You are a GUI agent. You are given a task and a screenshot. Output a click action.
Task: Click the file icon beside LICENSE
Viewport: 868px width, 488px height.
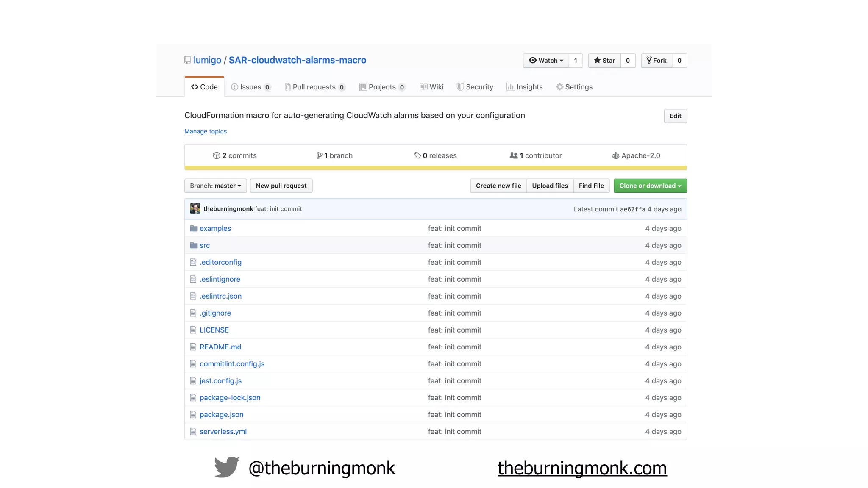[193, 330]
